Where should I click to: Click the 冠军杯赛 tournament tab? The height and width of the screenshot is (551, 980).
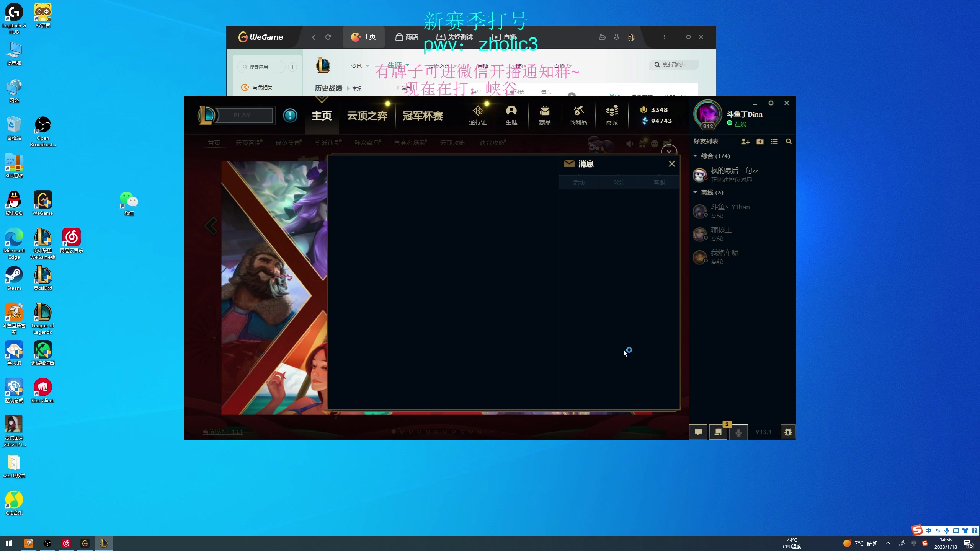click(423, 116)
